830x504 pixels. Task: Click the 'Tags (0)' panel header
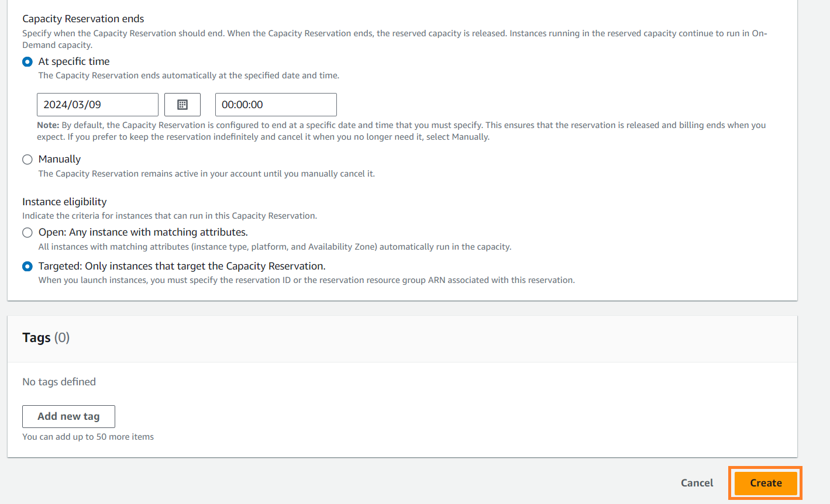46,338
